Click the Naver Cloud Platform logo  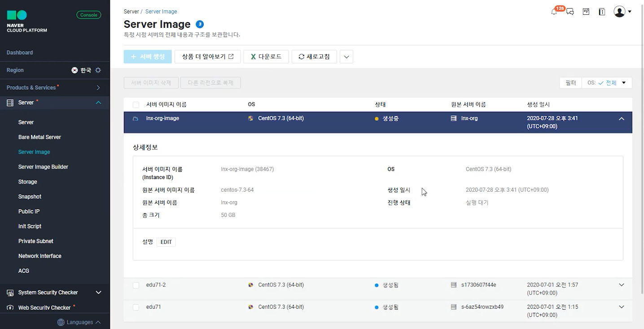pyautogui.click(x=26, y=22)
